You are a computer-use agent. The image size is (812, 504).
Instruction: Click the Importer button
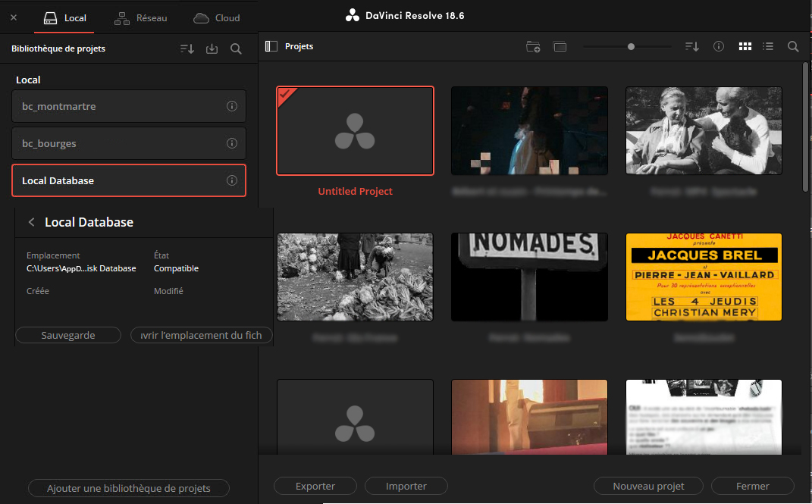coord(406,486)
